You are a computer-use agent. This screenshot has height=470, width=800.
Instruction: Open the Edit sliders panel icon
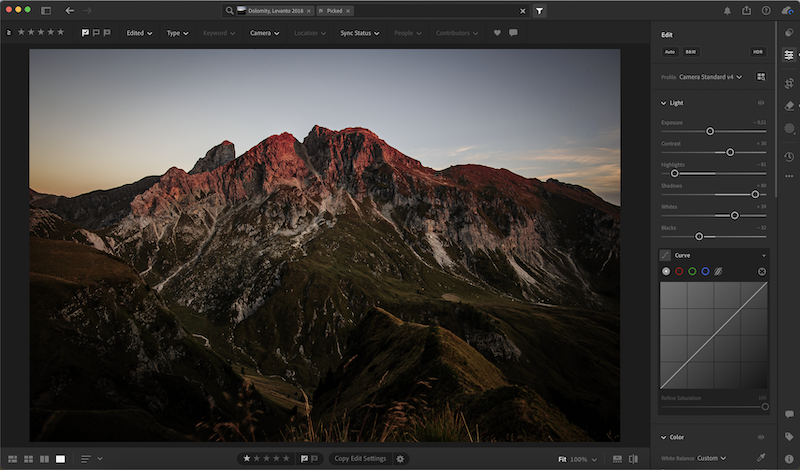click(x=789, y=55)
